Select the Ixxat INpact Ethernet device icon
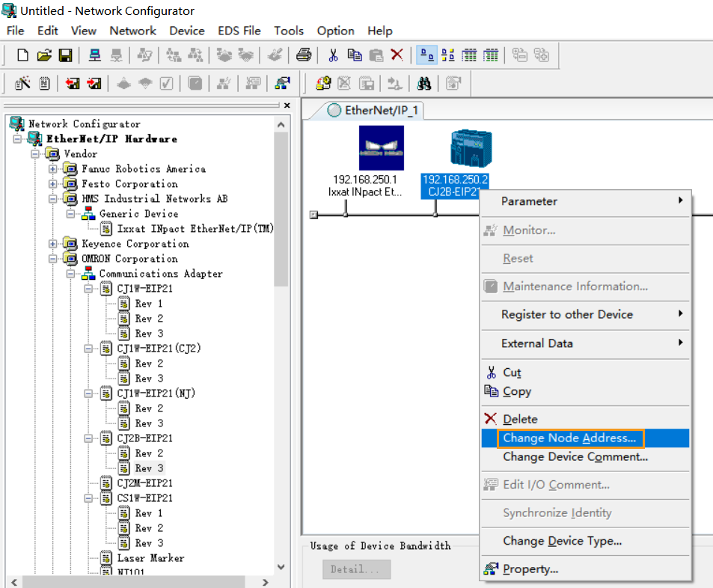The height and width of the screenshot is (588, 713). click(x=381, y=148)
